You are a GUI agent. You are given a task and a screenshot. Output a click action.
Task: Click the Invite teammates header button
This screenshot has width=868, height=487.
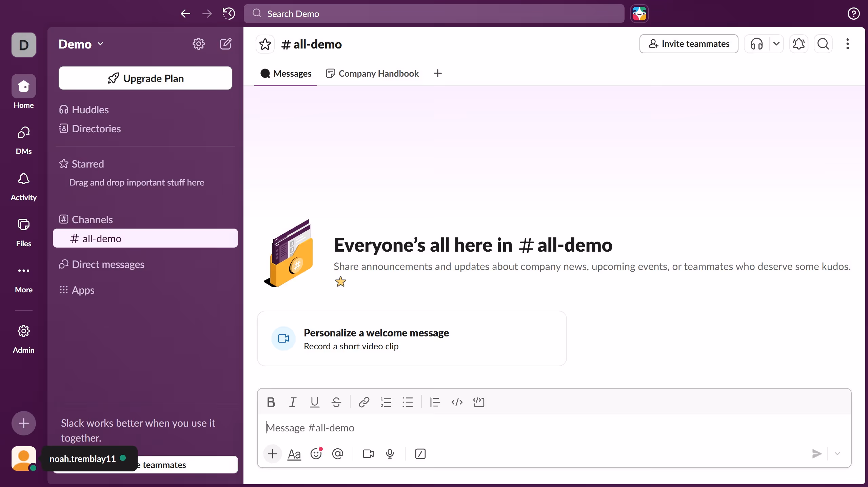(x=689, y=44)
